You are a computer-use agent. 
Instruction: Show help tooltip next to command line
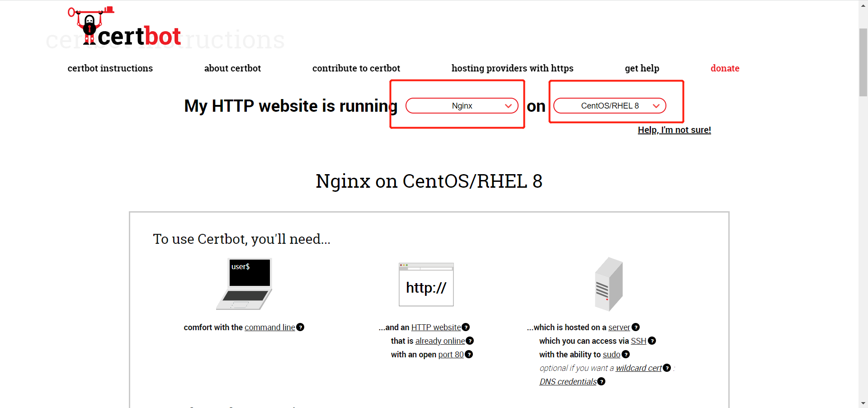300,327
